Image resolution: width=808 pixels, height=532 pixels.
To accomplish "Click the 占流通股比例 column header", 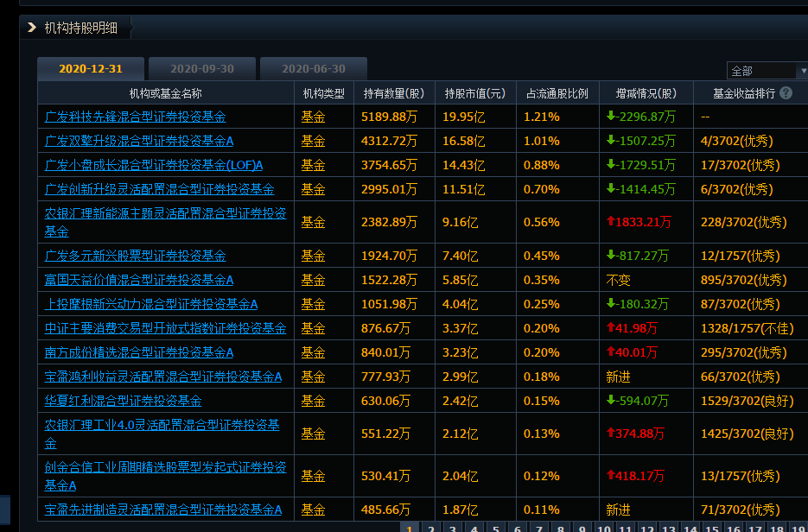I will pyautogui.click(x=557, y=93).
